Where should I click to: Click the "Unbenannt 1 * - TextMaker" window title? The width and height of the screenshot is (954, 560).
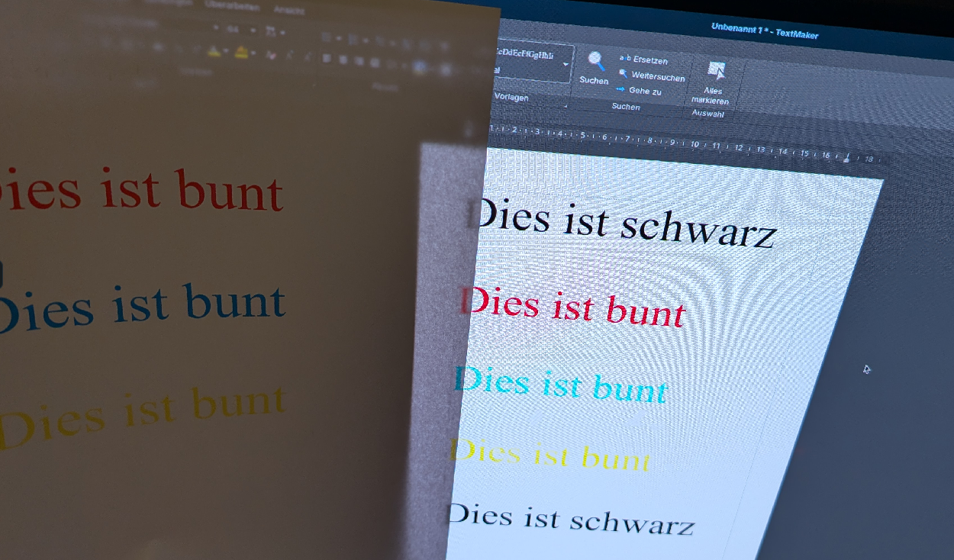click(764, 30)
